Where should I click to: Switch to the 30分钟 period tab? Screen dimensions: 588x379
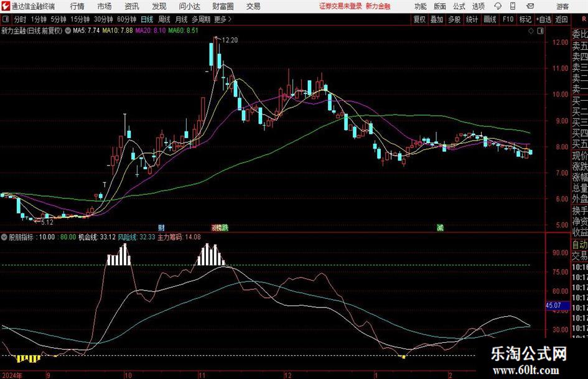point(103,19)
